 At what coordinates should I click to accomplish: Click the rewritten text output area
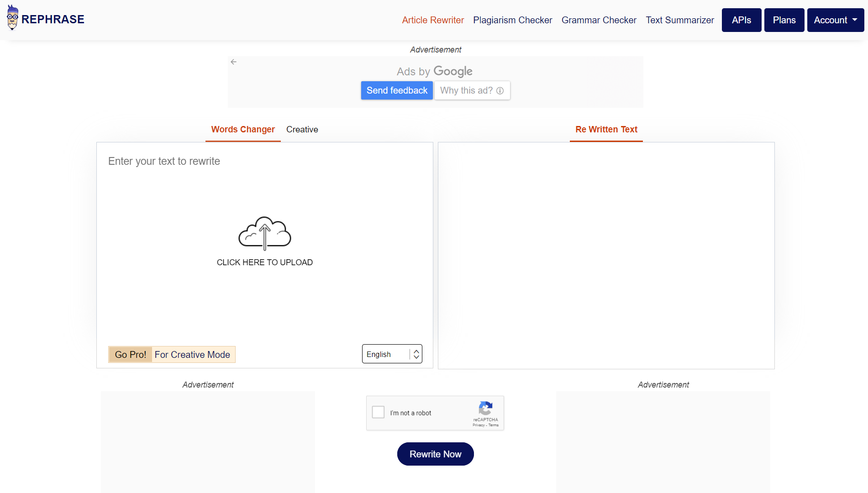click(606, 256)
